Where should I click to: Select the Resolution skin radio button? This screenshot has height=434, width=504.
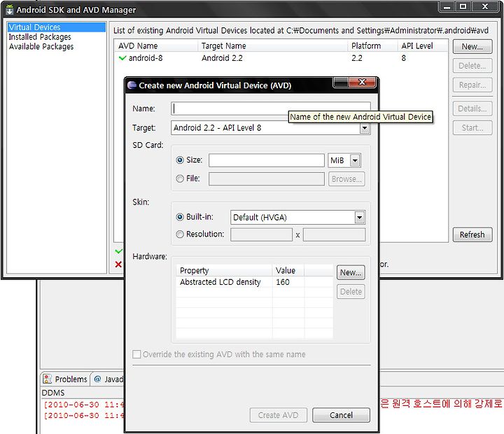tap(180, 234)
